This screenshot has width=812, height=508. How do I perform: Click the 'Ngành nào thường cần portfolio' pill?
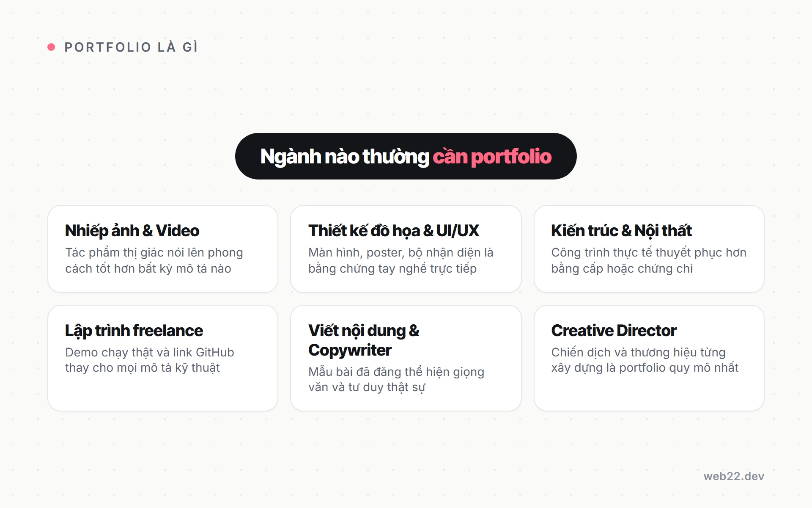[x=406, y=156]
